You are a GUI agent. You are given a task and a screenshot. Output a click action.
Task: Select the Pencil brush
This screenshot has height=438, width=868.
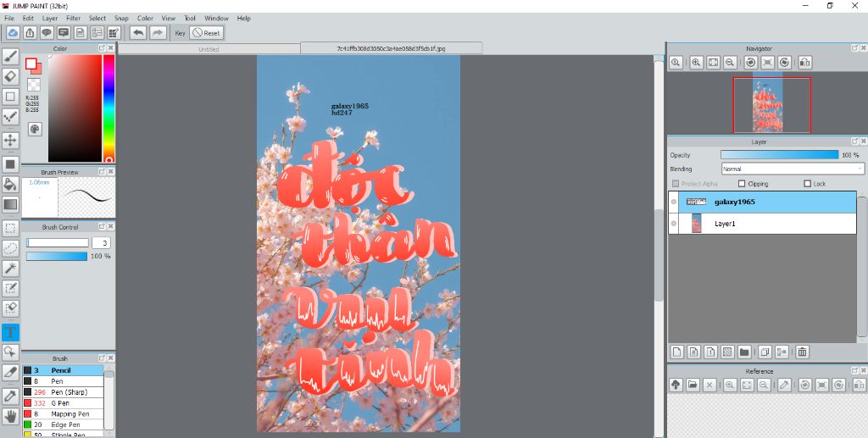[x=63, y=370]
